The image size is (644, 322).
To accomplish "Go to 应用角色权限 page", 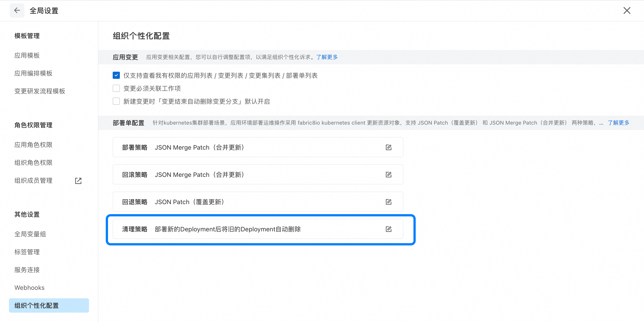I will [x=33, y=145].
